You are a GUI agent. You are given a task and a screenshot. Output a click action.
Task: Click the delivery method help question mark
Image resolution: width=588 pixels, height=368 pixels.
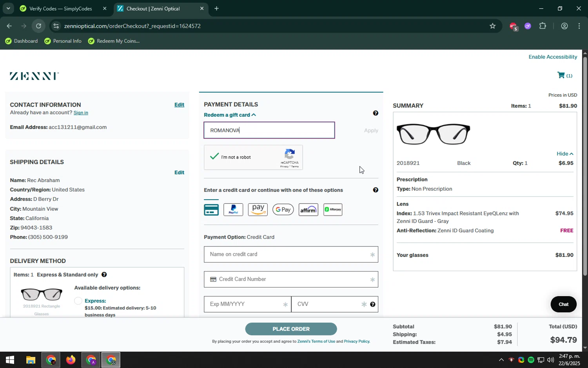(x=104, y=275)
